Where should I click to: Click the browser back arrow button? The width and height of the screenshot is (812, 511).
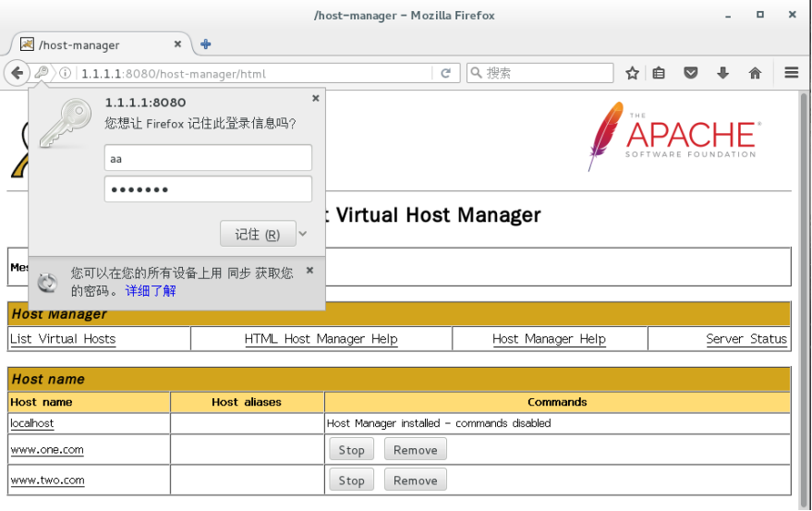pyautogui.click(x=17, y=73)
